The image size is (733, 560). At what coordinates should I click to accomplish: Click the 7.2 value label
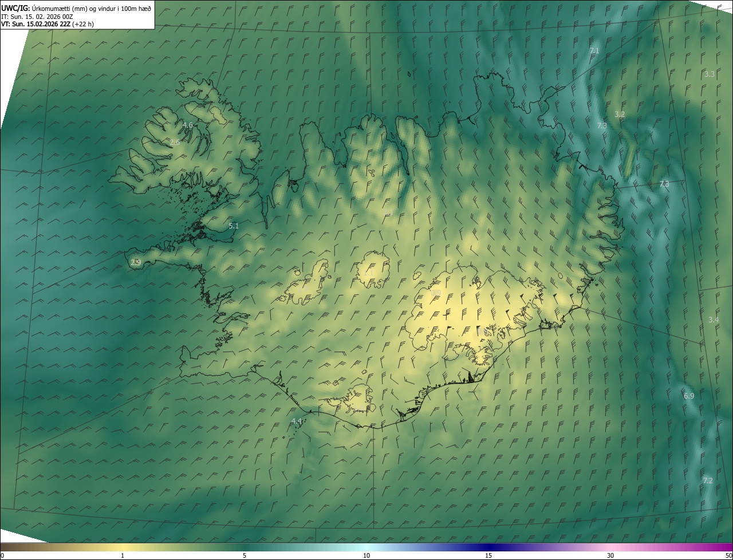(x=708, y=481)
